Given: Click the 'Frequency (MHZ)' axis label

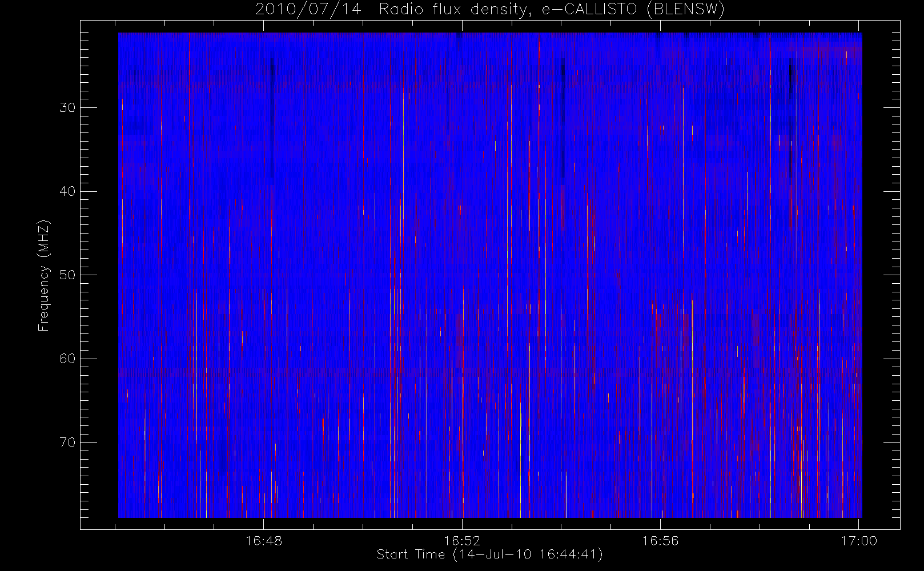Looking at the screenshot, I should tap(43, 275).
